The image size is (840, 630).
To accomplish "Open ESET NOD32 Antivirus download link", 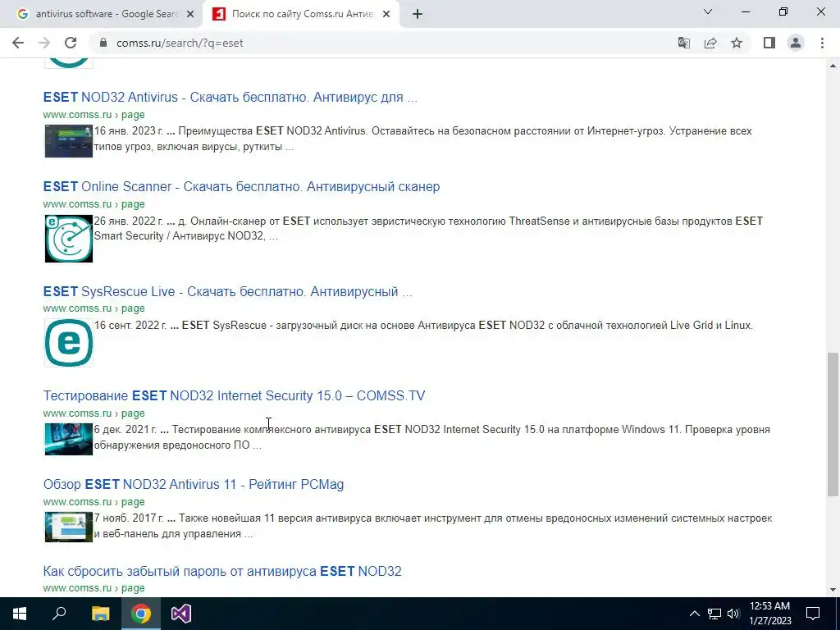I will point(230,97).
